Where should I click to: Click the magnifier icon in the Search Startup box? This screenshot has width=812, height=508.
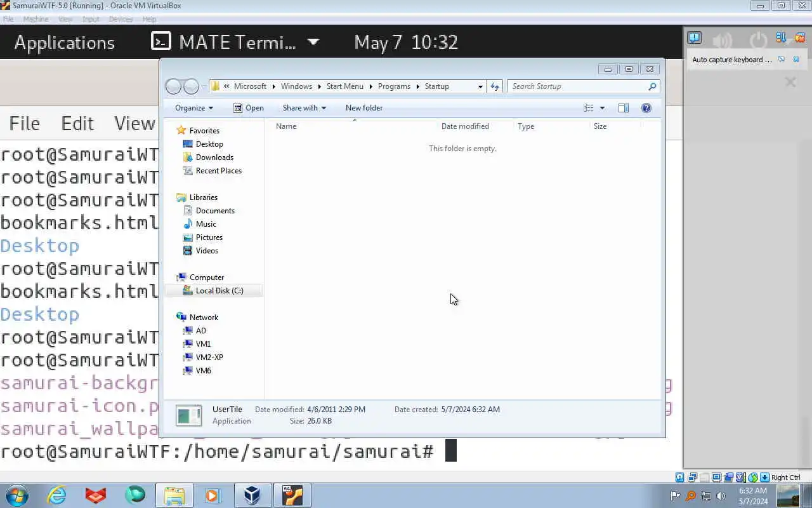coord(652,86)
